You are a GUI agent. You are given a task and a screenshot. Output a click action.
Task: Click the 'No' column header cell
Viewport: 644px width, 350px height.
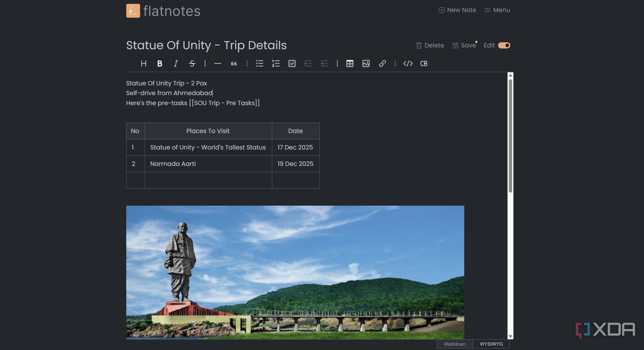click(135, 131)
